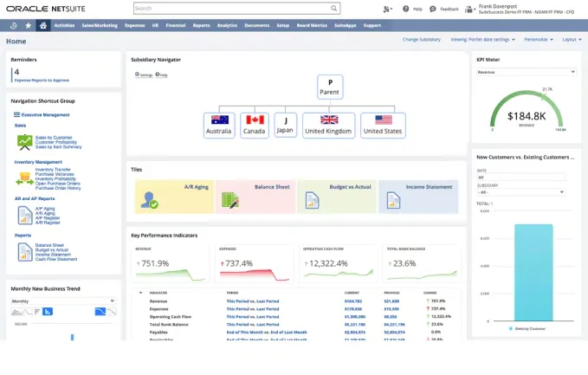Click the Help question mark icon
This screenshot has height=375, width=588.
(x=406, y=9)
